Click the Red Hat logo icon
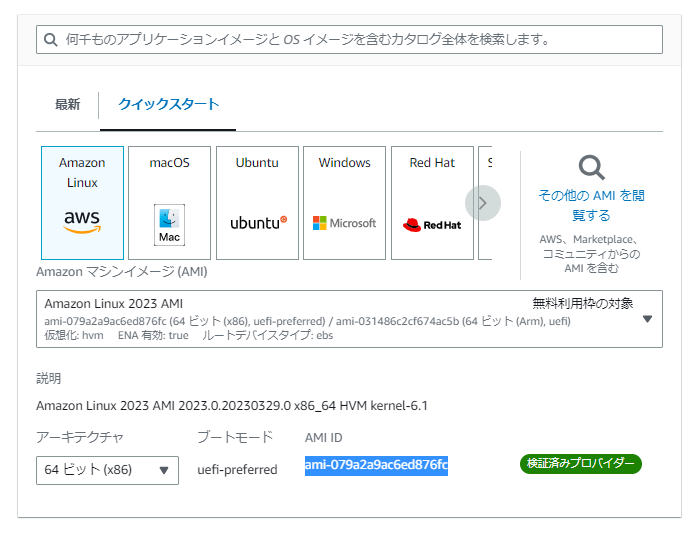 [x=432, y=224]
